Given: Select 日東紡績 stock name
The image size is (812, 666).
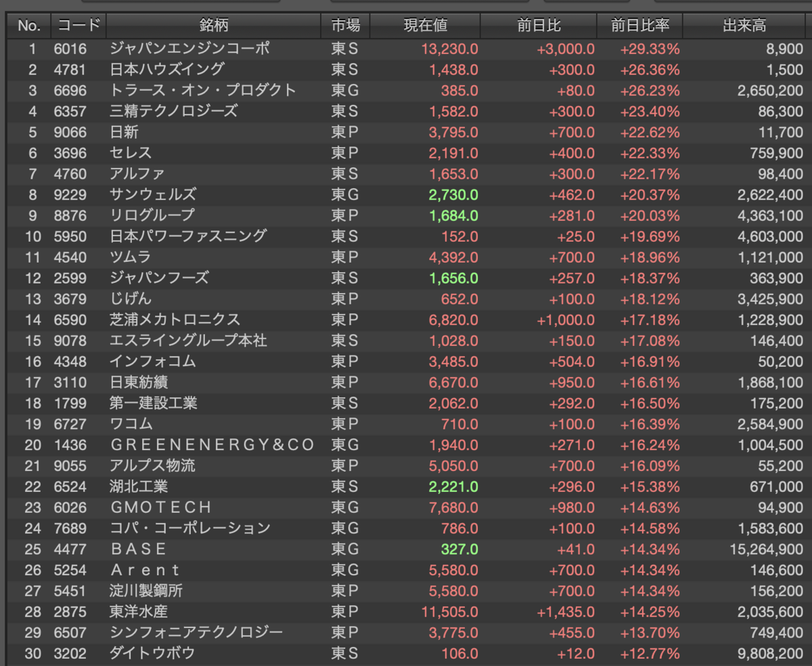Looking at the screenshot, I should (138, 382).
